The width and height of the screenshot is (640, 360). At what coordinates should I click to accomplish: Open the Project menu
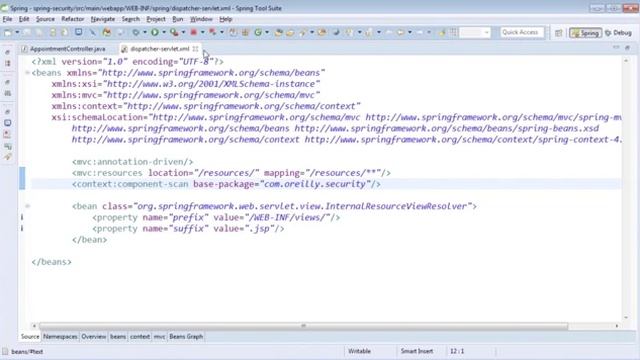point(156,19)
